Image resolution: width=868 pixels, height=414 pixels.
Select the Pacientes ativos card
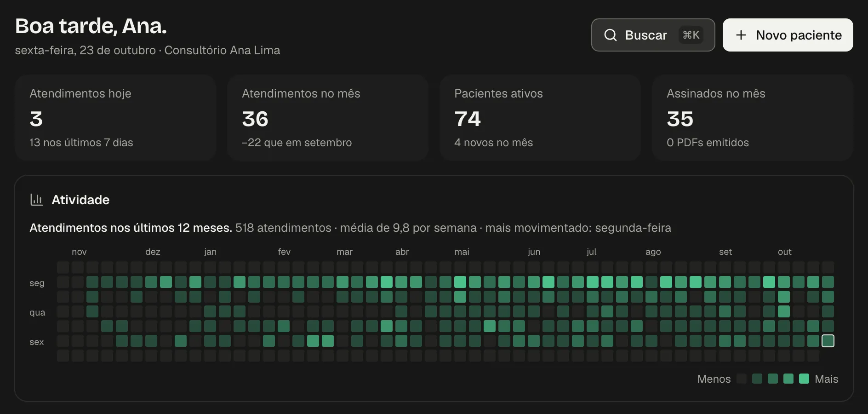pyautogui.click(x=540, y=118)
